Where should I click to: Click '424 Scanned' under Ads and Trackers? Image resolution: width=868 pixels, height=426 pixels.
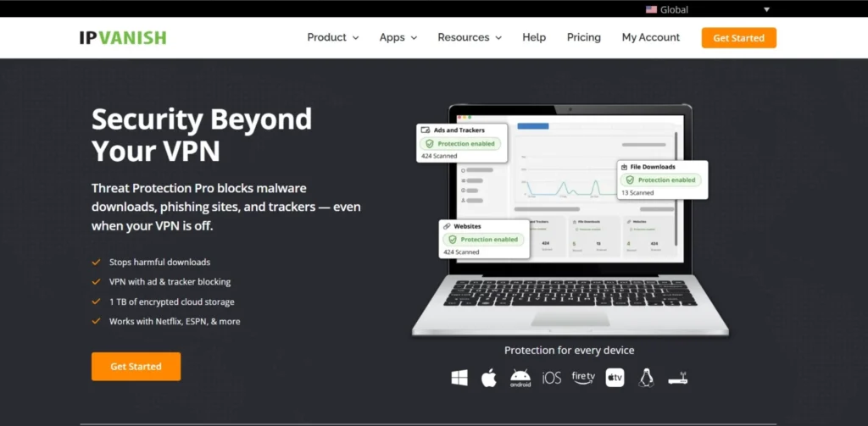439,156
